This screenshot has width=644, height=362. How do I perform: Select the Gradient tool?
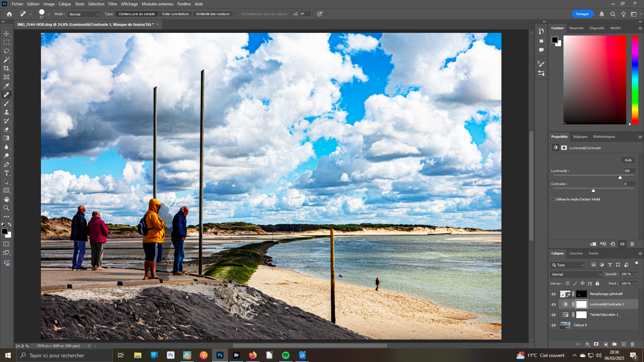[6, 138]
